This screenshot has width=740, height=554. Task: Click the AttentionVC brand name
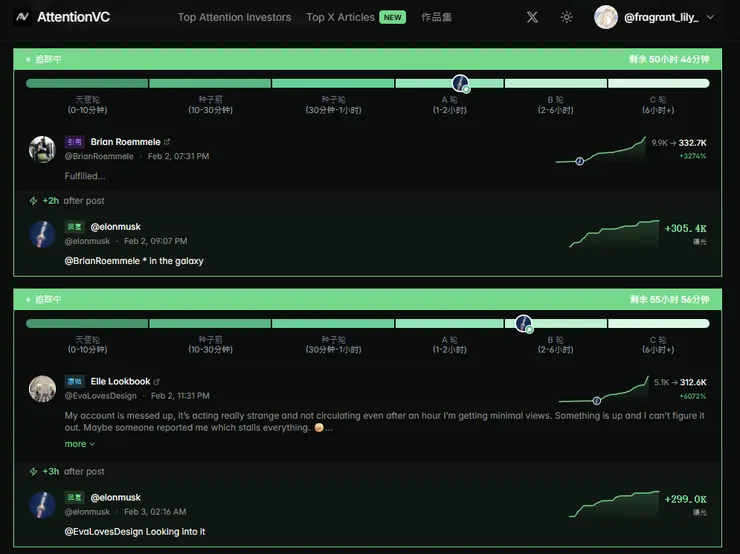pos(74,17)
